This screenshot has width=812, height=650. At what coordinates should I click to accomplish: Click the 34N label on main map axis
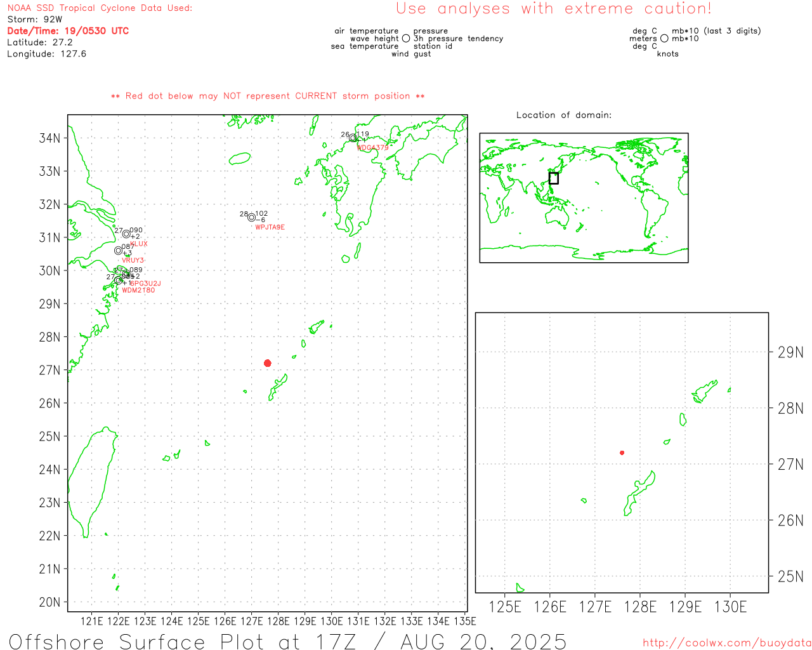tap(50, 138)
